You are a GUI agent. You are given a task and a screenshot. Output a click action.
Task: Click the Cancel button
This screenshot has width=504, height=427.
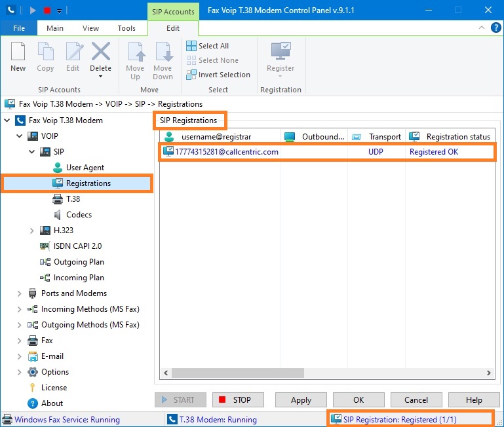tap(416, 400)
